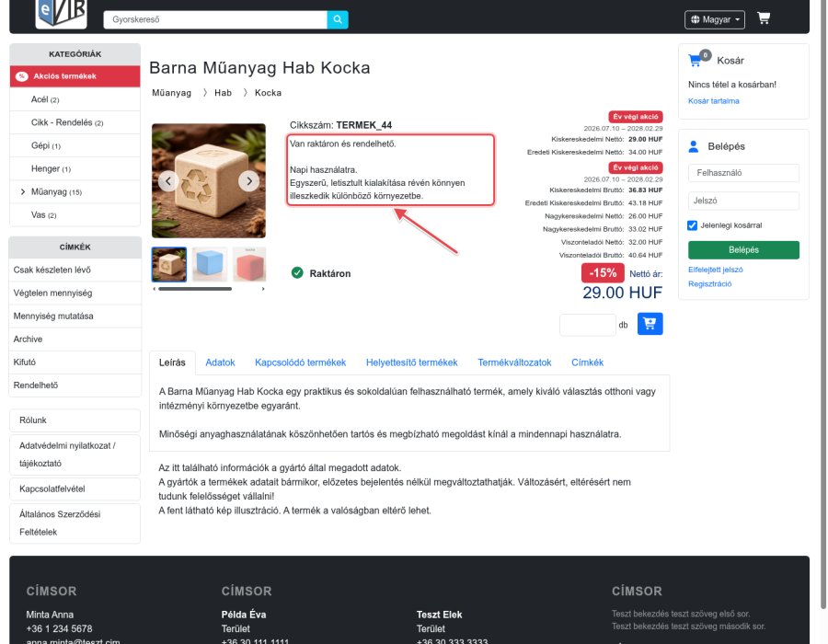Click the quantity field before db
828x644 pixels.
point(588,325)
